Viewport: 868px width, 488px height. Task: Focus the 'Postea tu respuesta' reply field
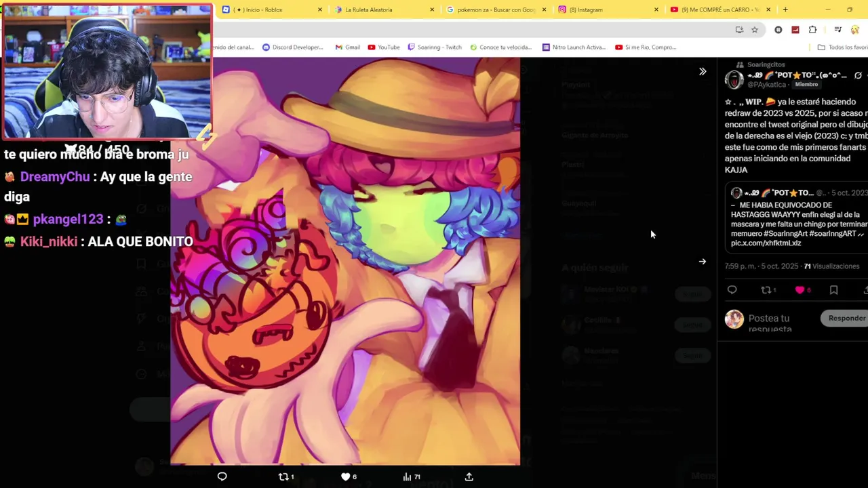tap(780, 323)
